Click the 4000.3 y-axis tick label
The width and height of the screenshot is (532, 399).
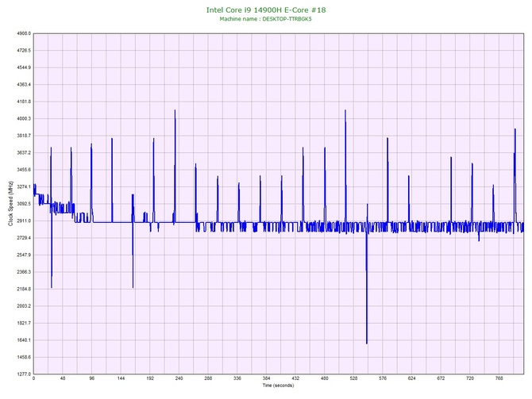coord(24,119)
